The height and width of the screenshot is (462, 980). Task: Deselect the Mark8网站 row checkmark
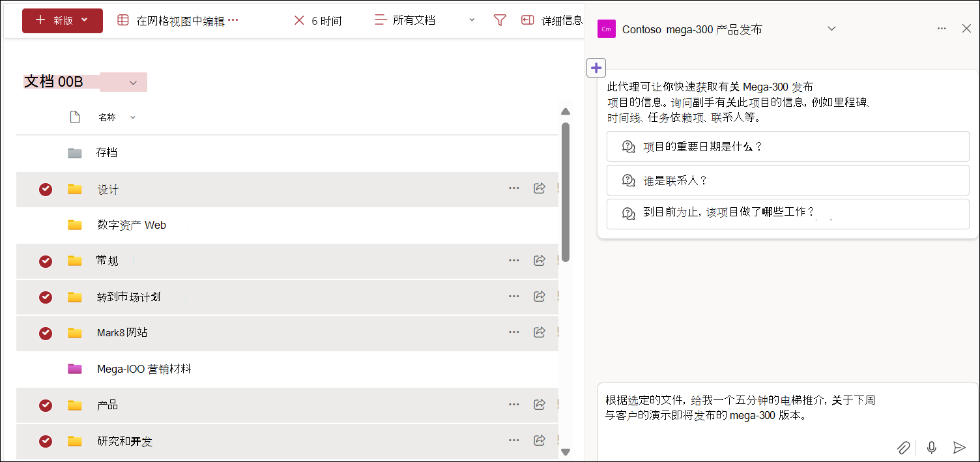[x=46, y=333]
